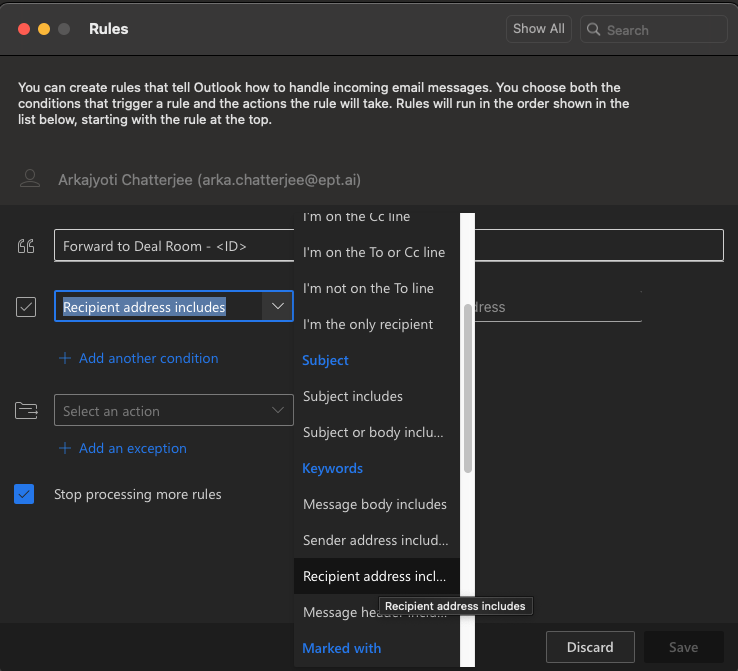Image resolution: width=738 pixels, height=671 pixels.
Task: Click Add another condition link
Action: click(148, 358)
